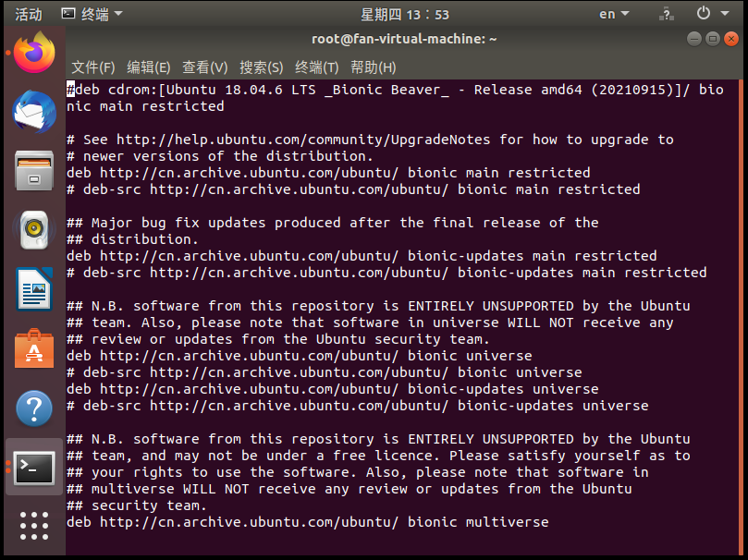The height and width of the screenshot is (560, 748).
Task: Open Ubuntu Software store
Action: pyautogui.click(x=34, y=348)
